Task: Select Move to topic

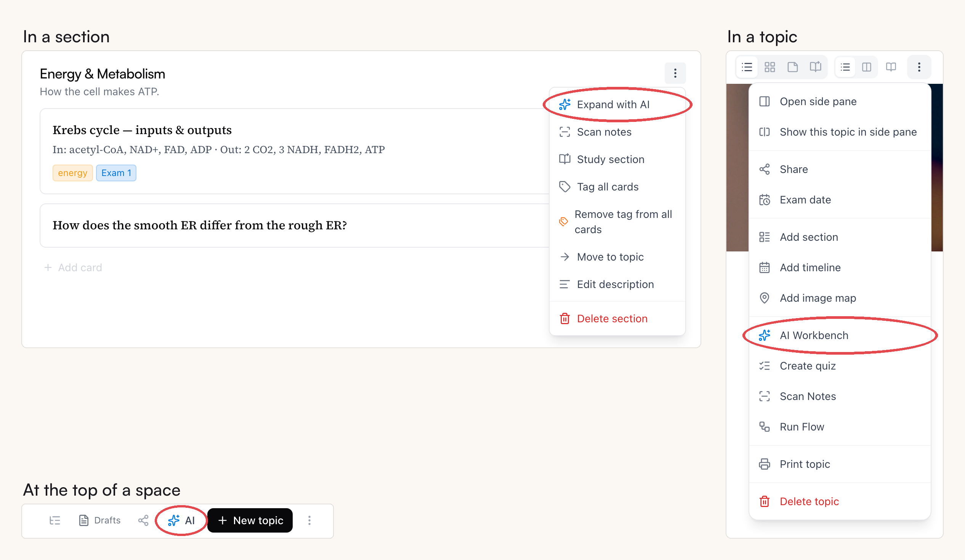Action: click(x=617, y=257)
